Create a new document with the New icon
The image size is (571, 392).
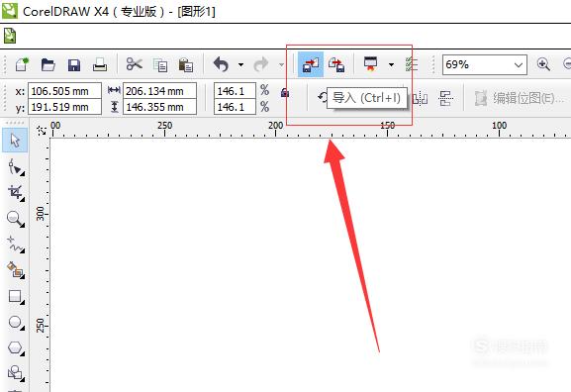pyautogui.click(x=22, y=65)
